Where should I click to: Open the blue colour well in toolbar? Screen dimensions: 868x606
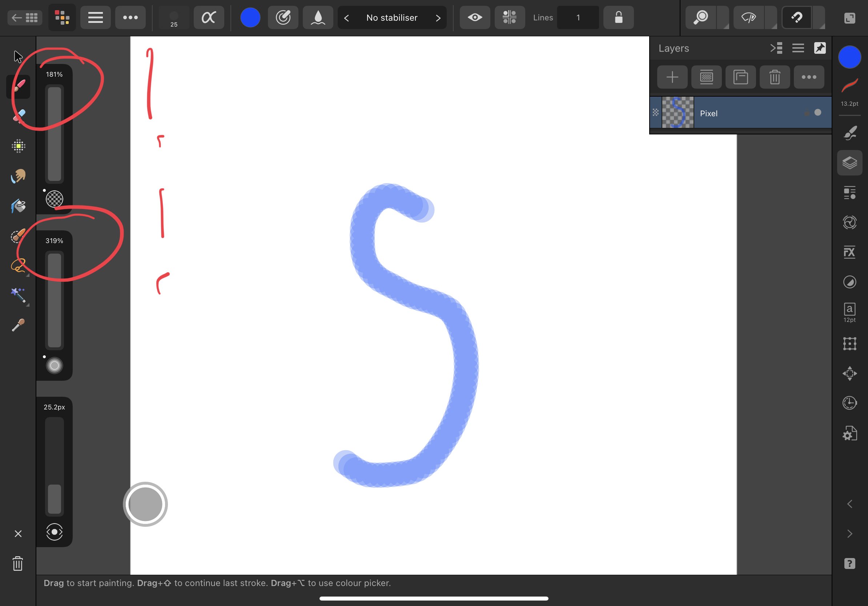tap(250, 17)
